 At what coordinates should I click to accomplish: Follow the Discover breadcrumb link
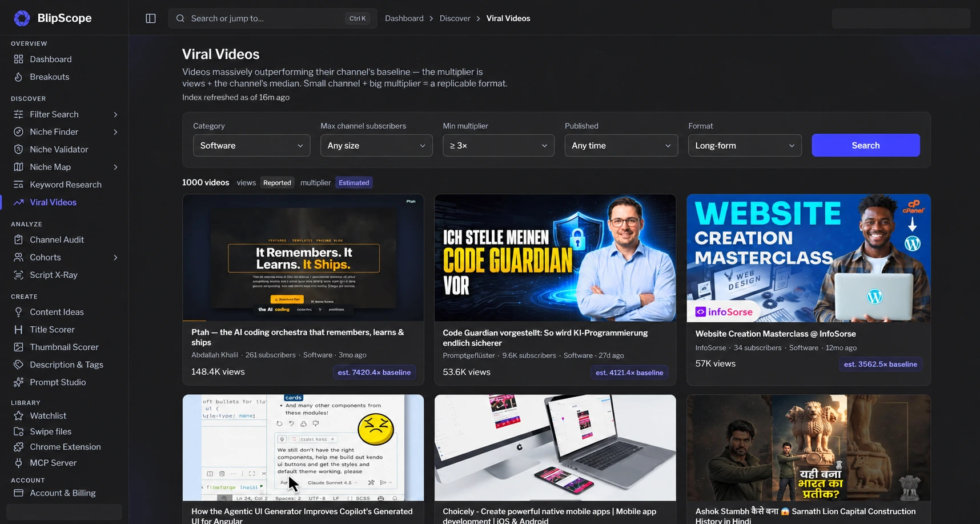click(455, 18)
